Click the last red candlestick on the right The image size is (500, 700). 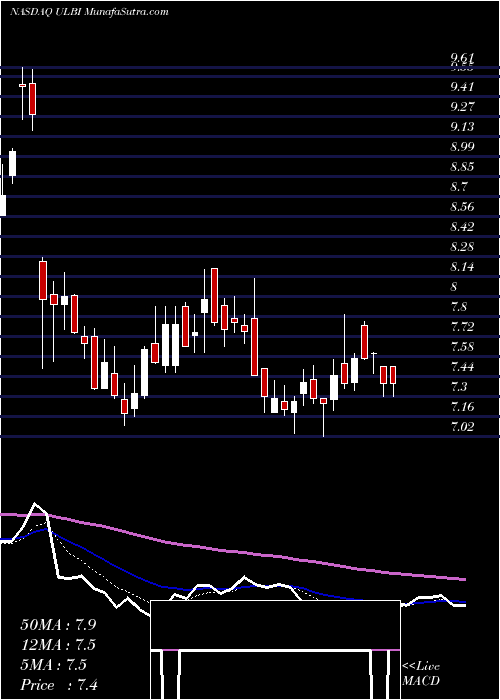pos(393,375)
